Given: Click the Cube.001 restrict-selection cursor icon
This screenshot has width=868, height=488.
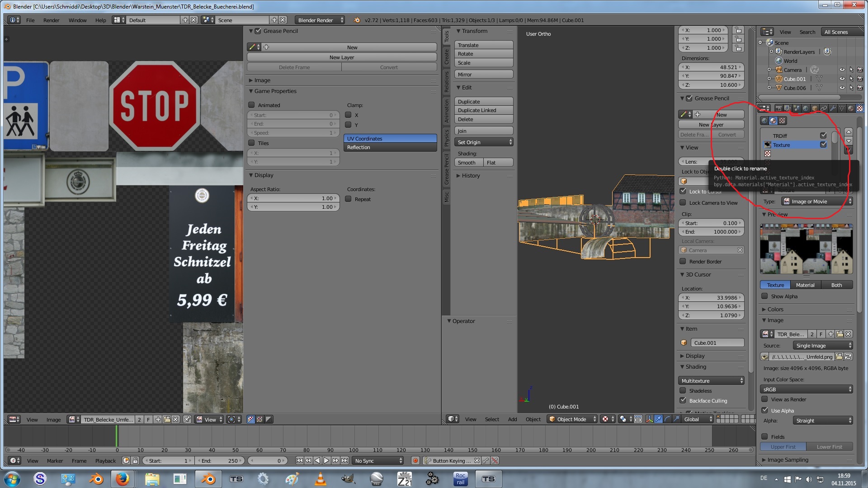Looking at the screenshot, I should [x=851, y=79].
